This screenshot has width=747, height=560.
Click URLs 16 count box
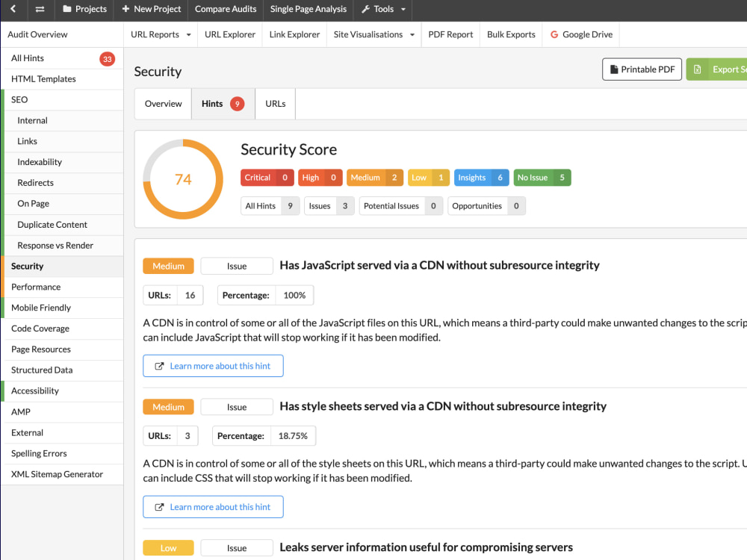coord(173,295)
